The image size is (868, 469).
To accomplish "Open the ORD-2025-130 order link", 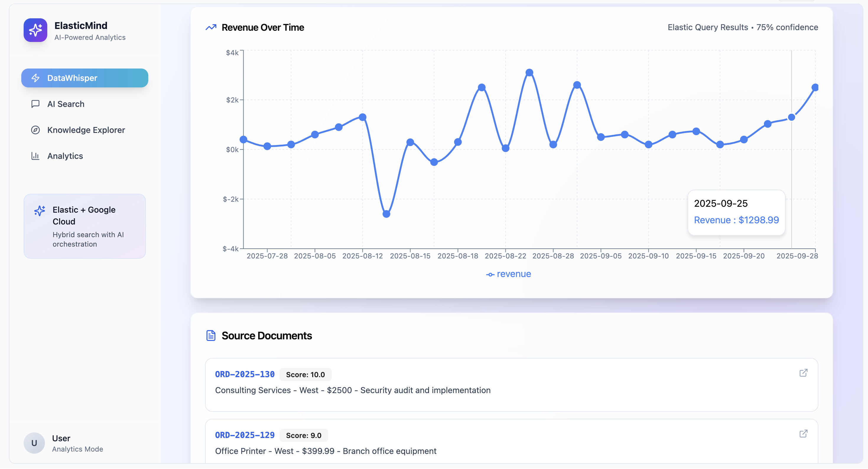I will [245, 374].
